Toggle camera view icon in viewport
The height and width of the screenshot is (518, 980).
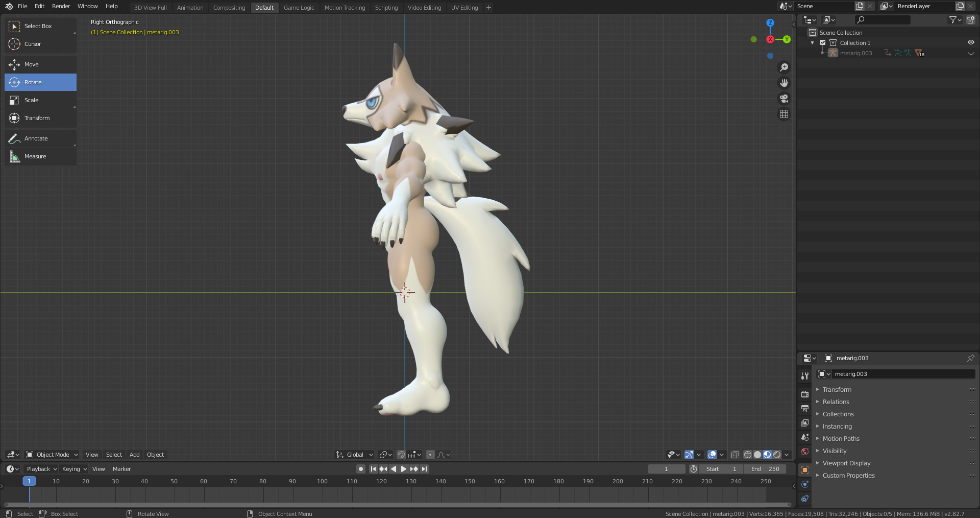tap(784, 99)
